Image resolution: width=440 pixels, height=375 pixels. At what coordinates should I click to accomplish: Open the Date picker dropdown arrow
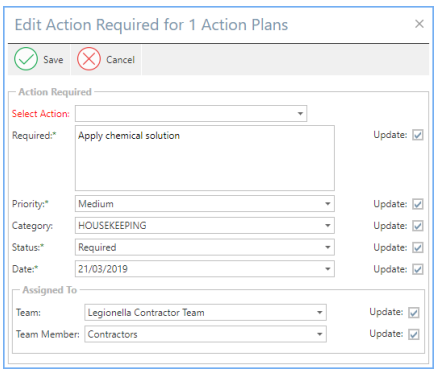click(x=328, y=269)
